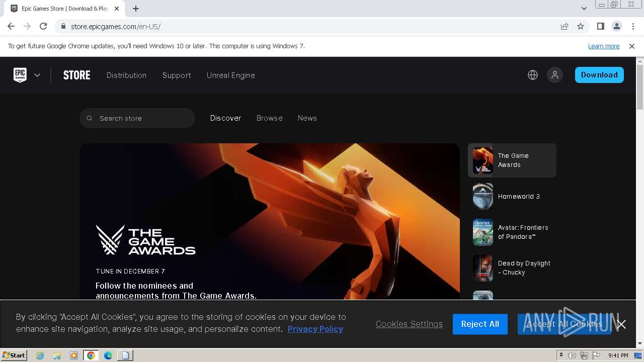This screenshot has height=362, width=644.
Task: Close the Epic Games Store tab
Action: pos(117,9)
